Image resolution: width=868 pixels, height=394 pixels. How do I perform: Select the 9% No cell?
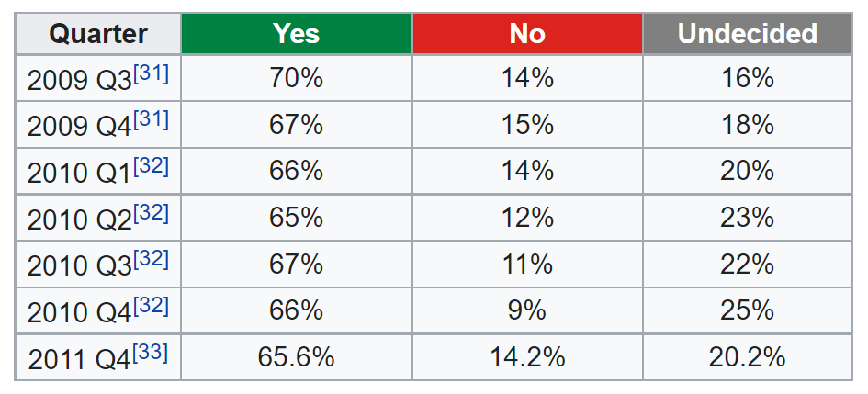(x=527, y=310)
